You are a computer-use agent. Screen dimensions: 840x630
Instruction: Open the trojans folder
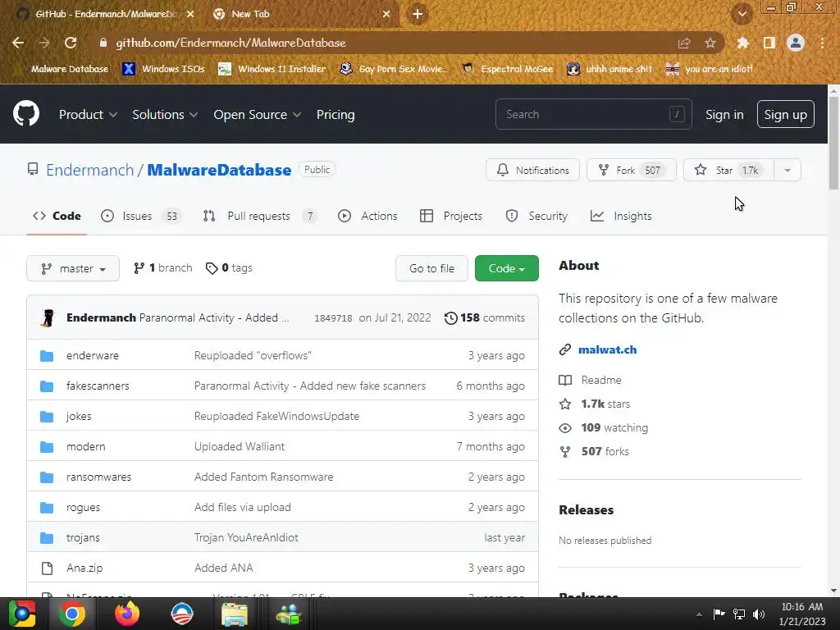click(x=83, y=537)
